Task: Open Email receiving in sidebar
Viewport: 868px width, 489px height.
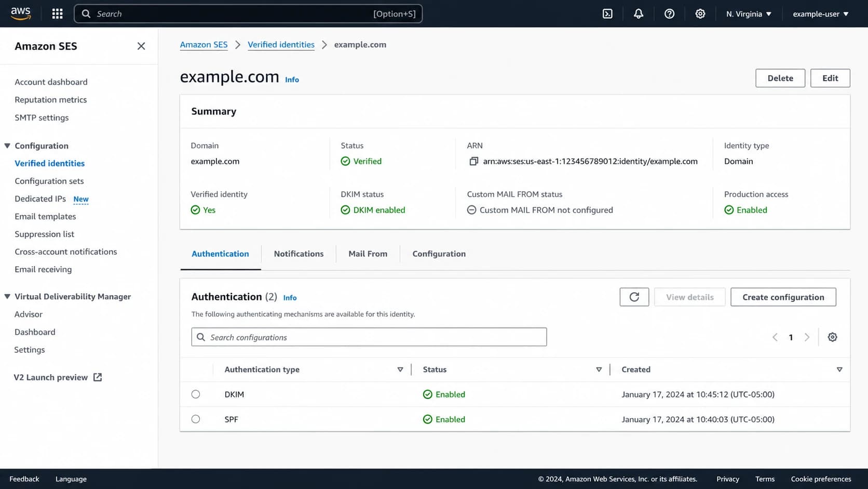Action: 43,270
